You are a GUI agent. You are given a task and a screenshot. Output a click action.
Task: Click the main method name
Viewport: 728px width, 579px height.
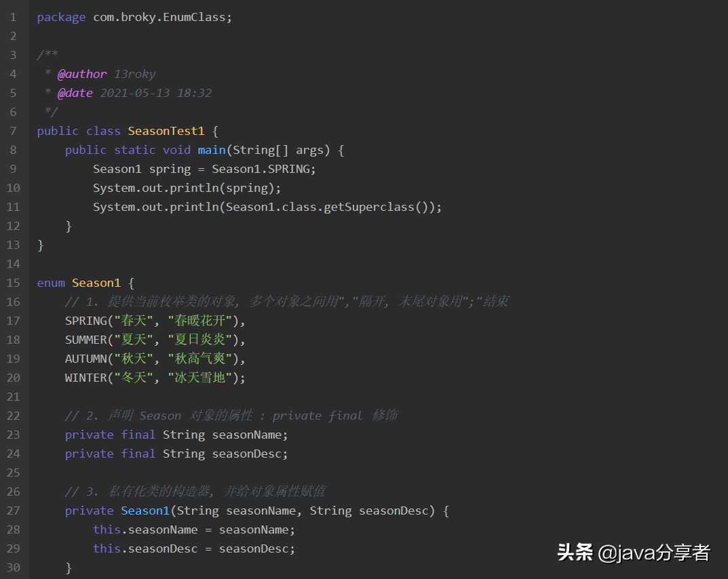pos(211,151)
